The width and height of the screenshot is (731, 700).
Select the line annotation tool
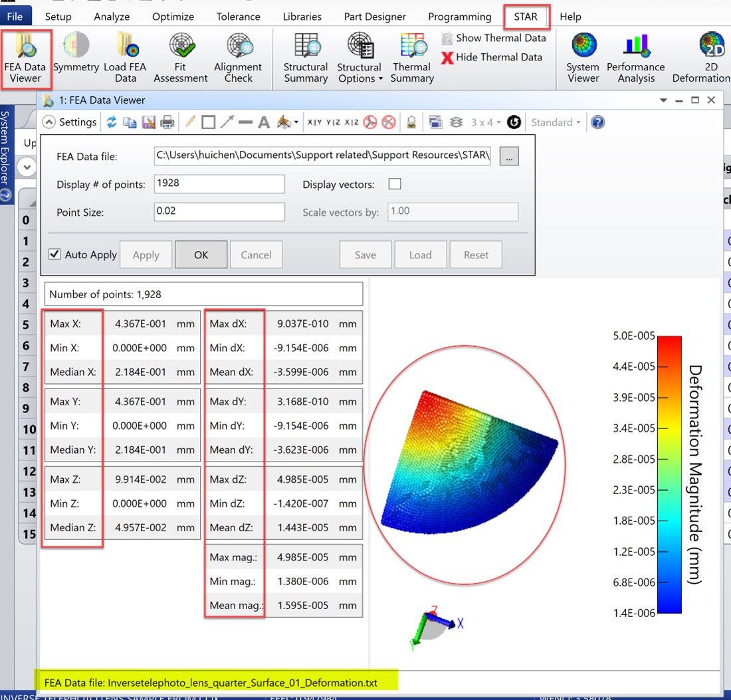point(245,123)
